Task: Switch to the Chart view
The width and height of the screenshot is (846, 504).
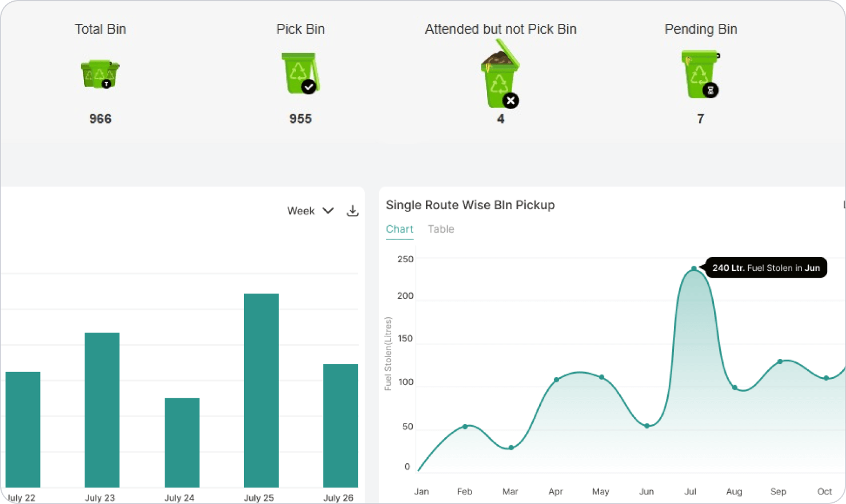Action: [x=400, y=229]
